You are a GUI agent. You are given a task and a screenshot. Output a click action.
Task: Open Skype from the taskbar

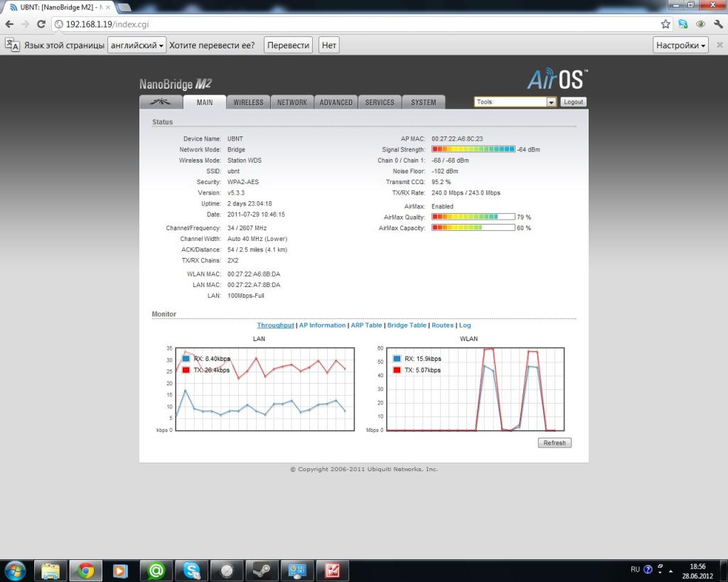click(x=191, y=571)
